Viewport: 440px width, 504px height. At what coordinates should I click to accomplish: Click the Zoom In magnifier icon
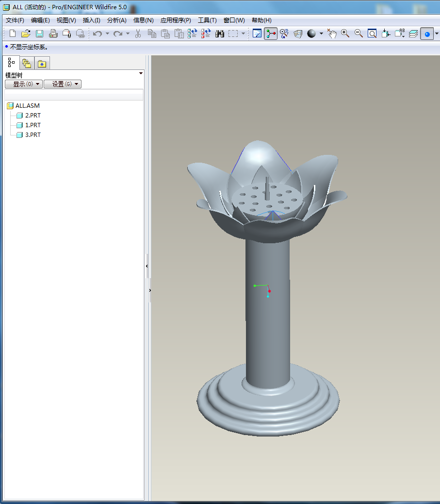pos(345,34)
